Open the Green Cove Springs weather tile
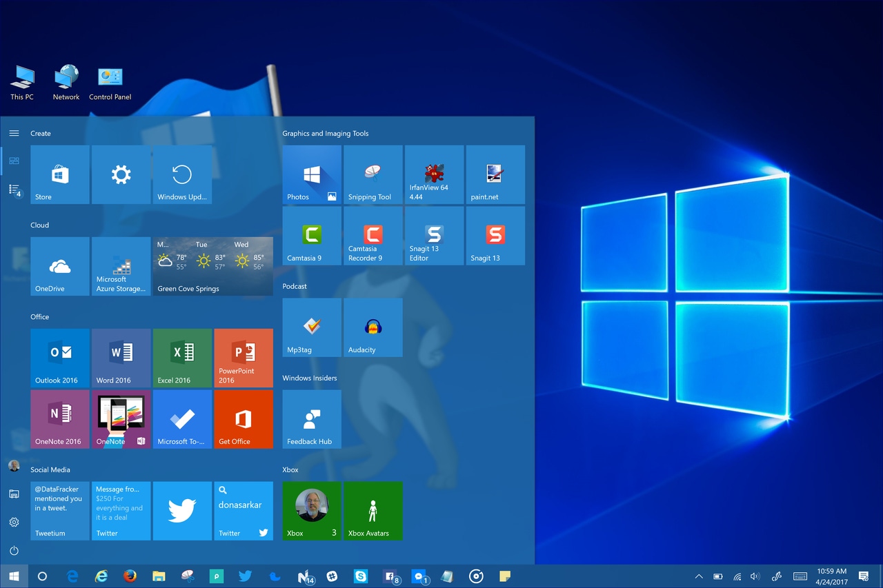 coord(213,266)
